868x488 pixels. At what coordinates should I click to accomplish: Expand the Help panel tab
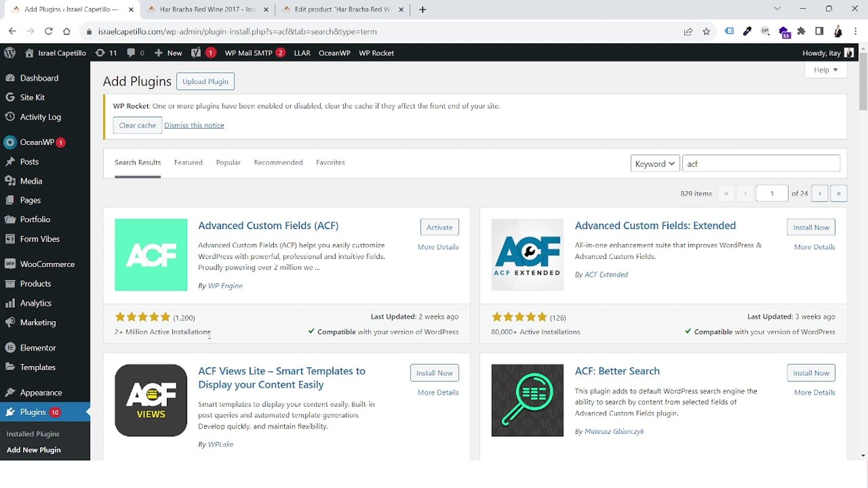pos(826,70)
